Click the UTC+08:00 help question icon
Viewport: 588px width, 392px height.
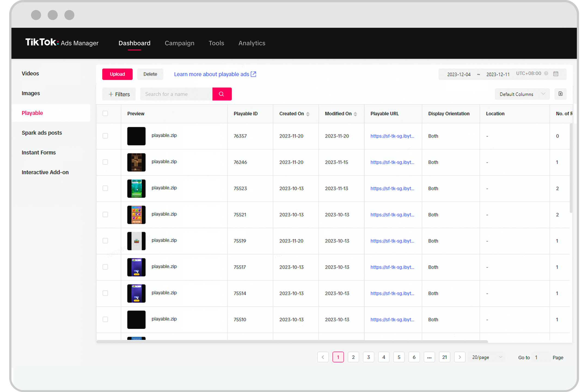coord(547,73)
